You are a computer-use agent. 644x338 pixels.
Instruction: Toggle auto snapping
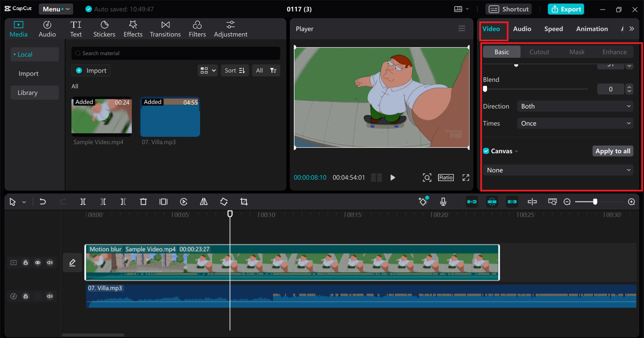(x=492, y=202)
